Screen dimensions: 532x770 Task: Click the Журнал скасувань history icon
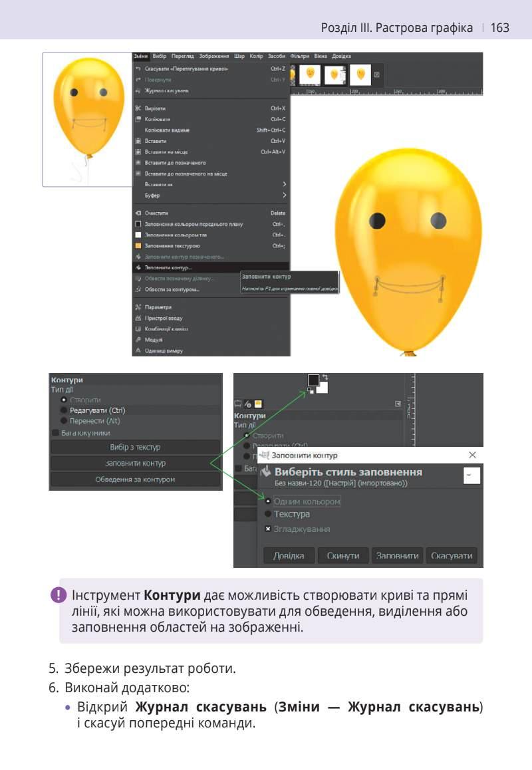[x=138, y=90]
